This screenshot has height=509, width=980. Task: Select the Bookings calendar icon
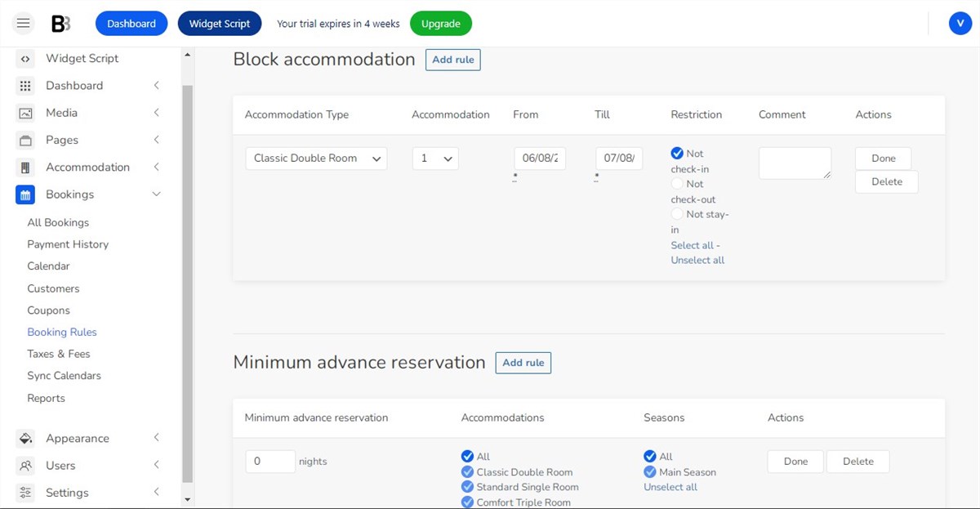(25, 194)
